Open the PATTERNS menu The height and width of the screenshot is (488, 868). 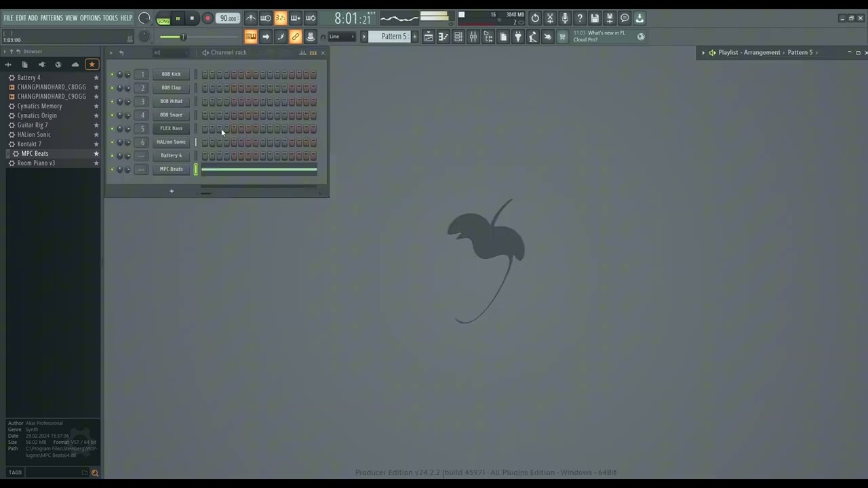[x=52, y=18]
